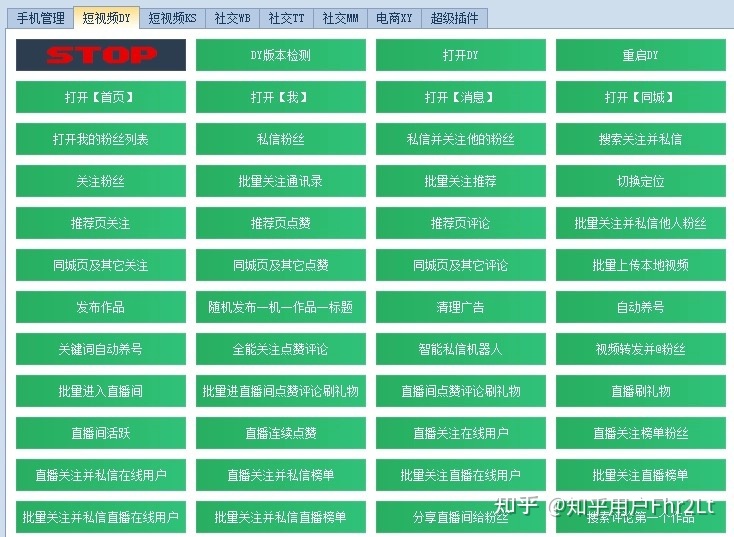Click 打开【消息】
Image resolution: width=734 pixels, height=537 pixels.
point(461,97)
